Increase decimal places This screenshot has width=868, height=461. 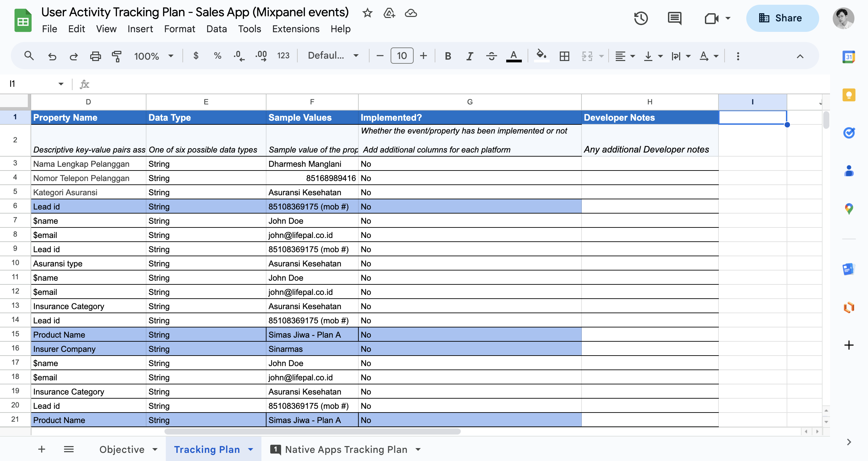click(x=261, y=56)
